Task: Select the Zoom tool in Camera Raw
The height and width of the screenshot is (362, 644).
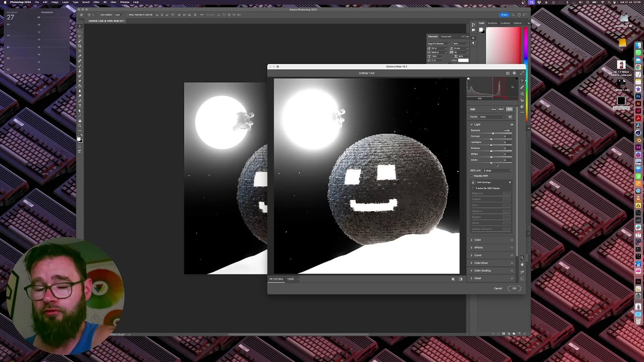Action: (x=522, y=258)
